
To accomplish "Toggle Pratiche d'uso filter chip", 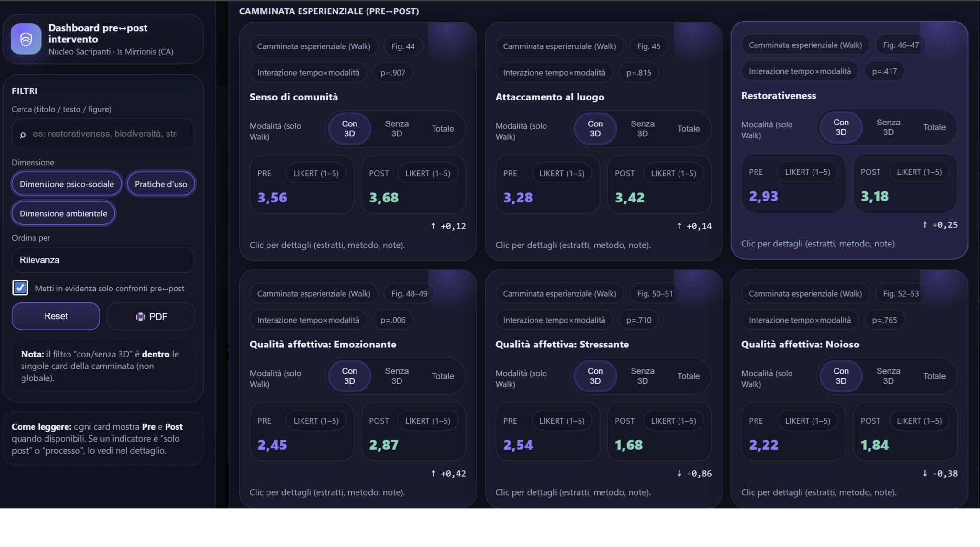I will point(161,184).
